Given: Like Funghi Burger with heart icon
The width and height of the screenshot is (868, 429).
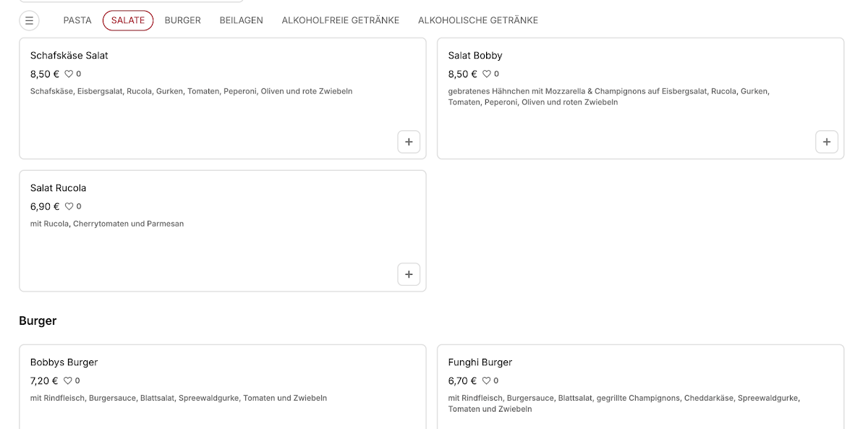Looking at the screenshot, I should tap(486, 381).
